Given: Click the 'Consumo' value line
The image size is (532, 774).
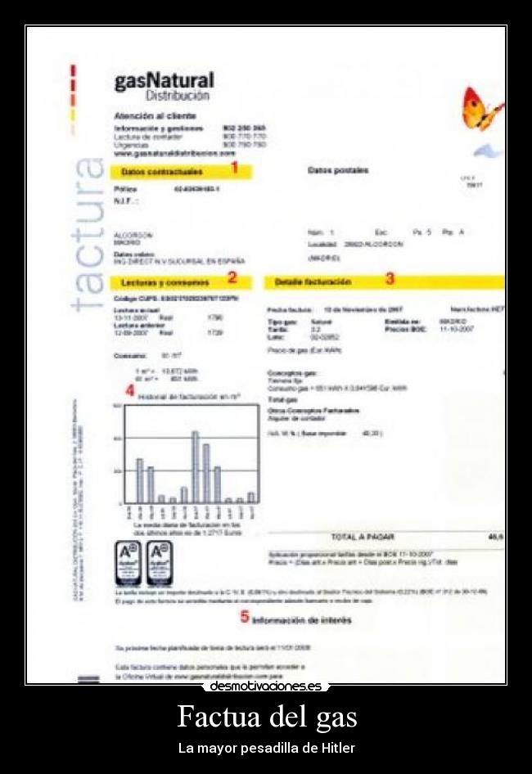Looking at the screenshot, I should pos(148,355).
